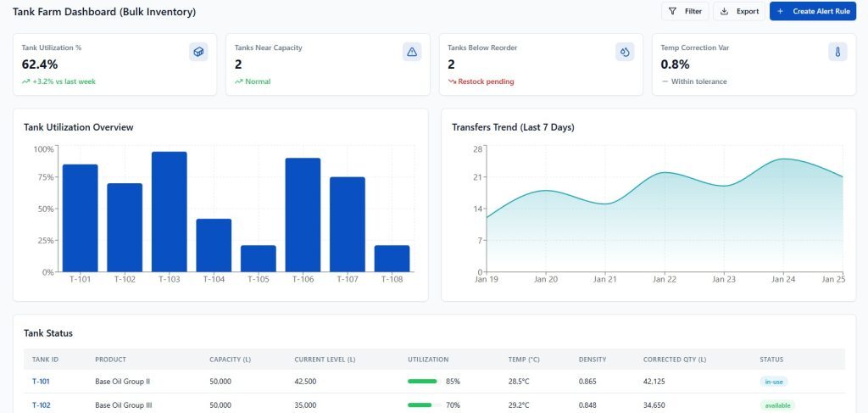Click the warning triangle icon on Tanks Near Capacity

[x=412, y=52]
